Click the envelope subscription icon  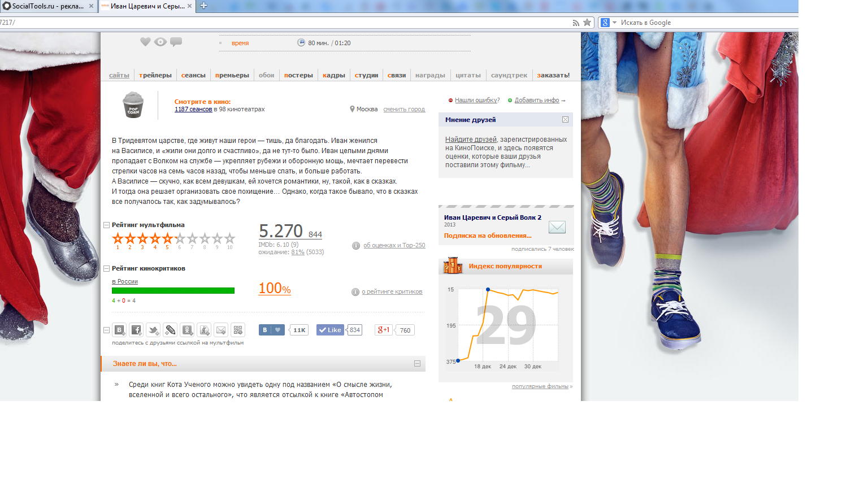[557, 227]
